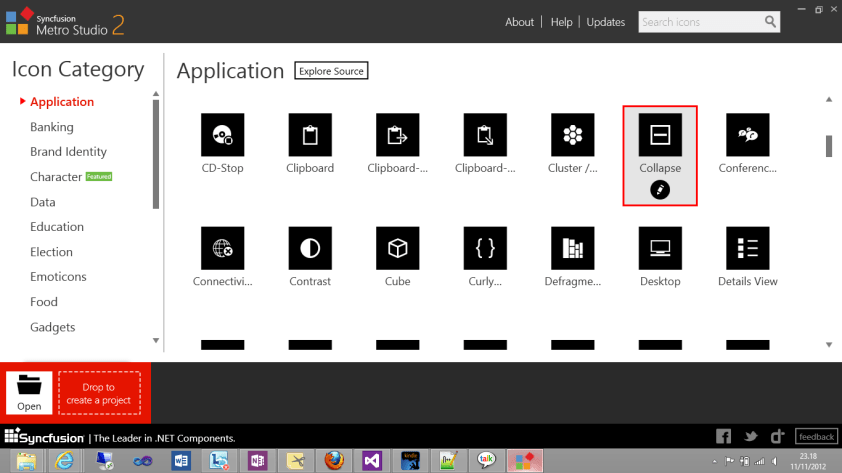Viewport: 842px width, 473px height.
Task: Click the Search icons field
Action: [x=700, y=22]
